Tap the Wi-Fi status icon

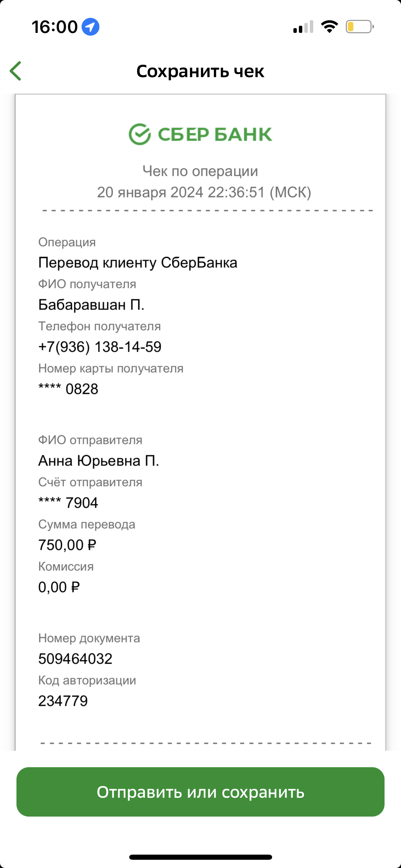(x=329, y=27)
